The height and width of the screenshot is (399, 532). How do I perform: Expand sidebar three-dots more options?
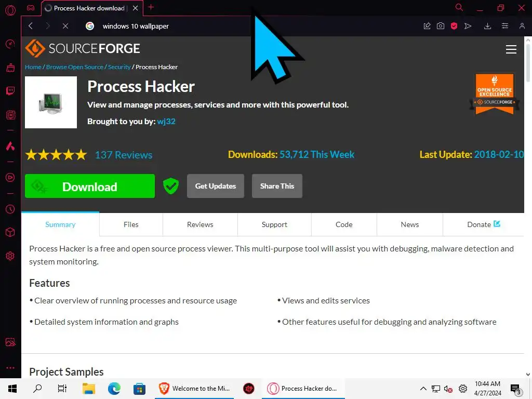click(x=10, y=368)
